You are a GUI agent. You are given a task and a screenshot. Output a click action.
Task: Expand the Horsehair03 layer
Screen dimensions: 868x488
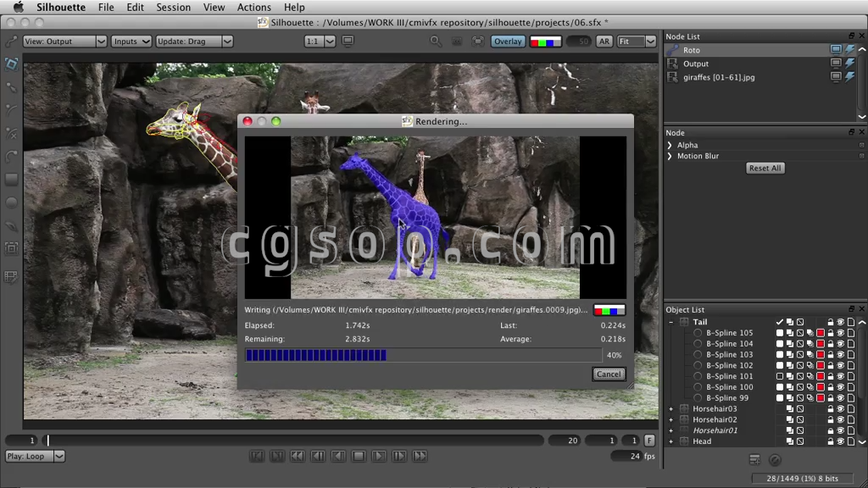point(670,408)
